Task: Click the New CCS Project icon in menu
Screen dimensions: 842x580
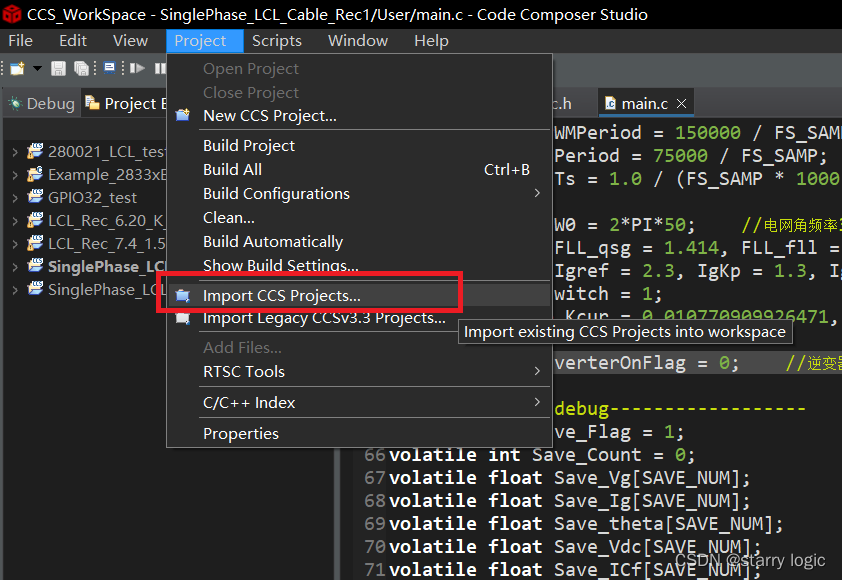Action: point(183,115)
